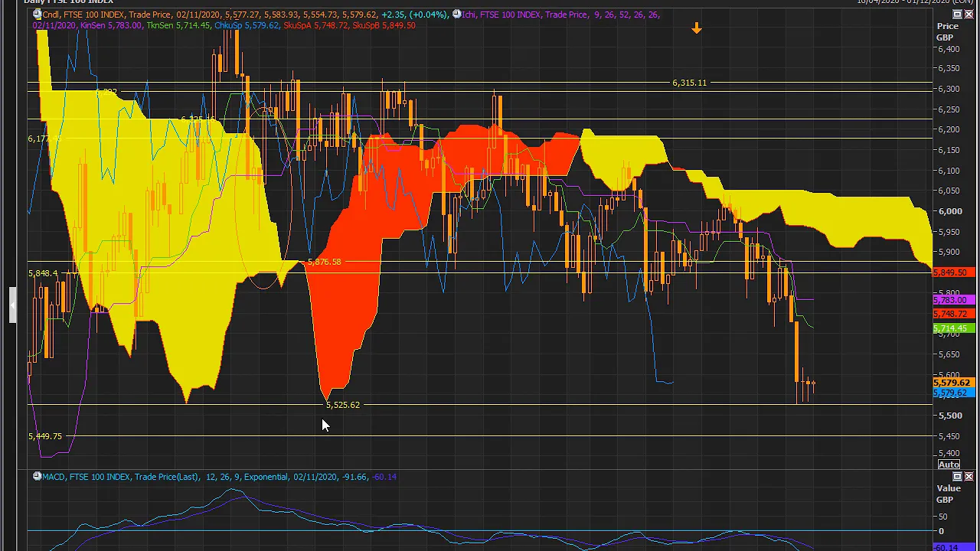Click the SkuSpB 5,849.50 legend value

384,25
